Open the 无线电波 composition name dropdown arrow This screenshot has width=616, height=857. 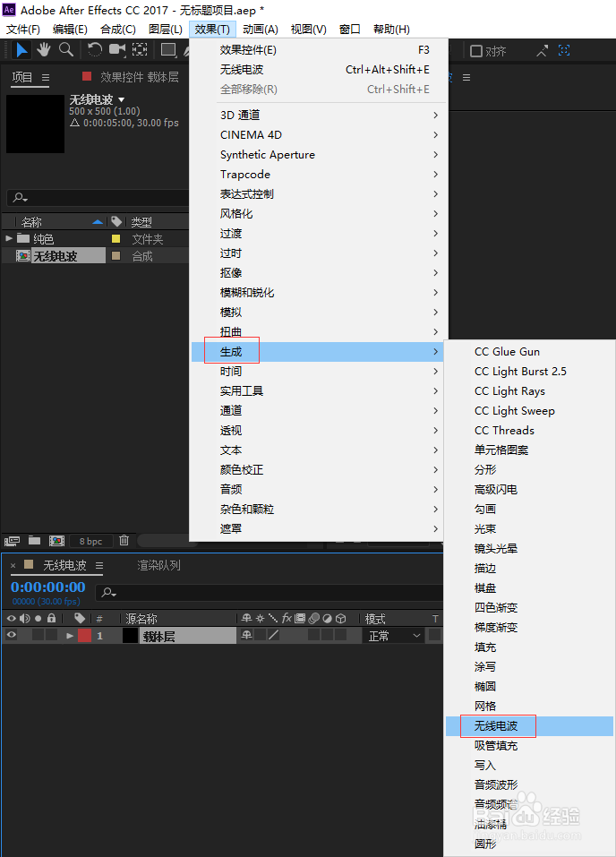(122, 100)
